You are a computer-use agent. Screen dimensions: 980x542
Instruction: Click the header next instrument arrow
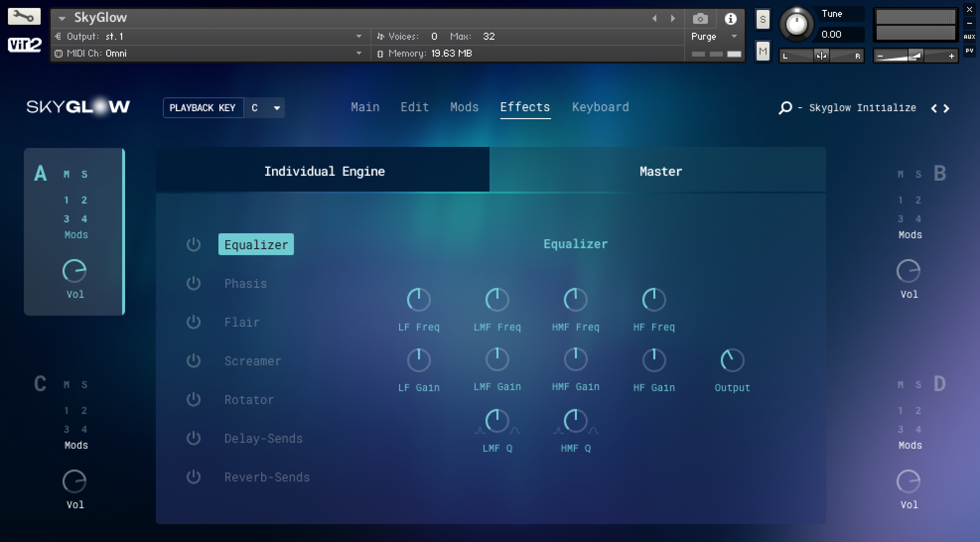point(673,19)
